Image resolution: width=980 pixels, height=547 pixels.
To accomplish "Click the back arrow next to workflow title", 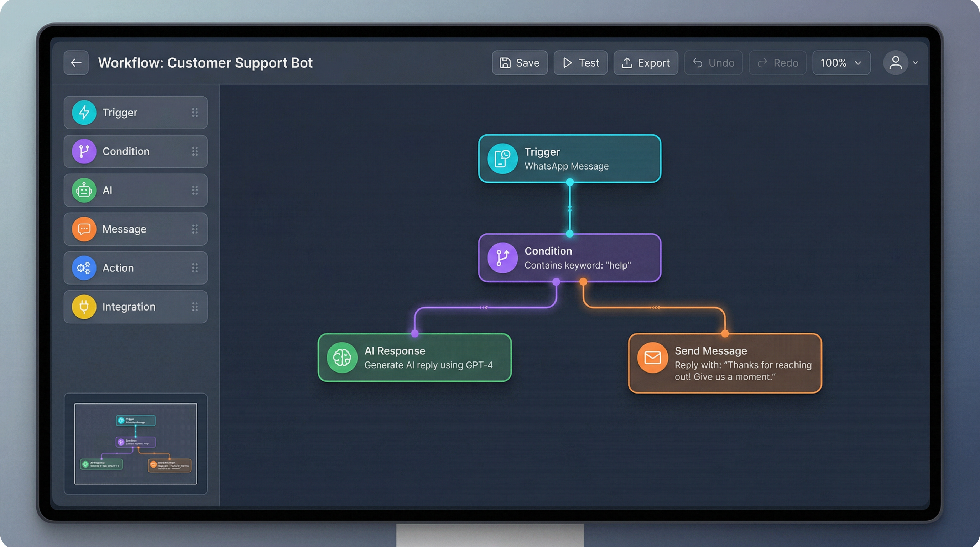I will click(x=76, y=62).
